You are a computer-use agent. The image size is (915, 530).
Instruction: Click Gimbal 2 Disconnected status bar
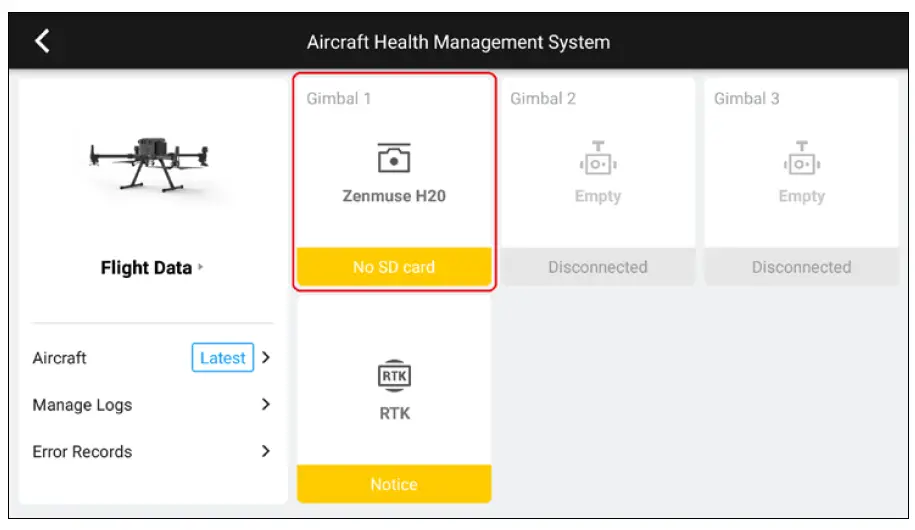click(597, 267)
